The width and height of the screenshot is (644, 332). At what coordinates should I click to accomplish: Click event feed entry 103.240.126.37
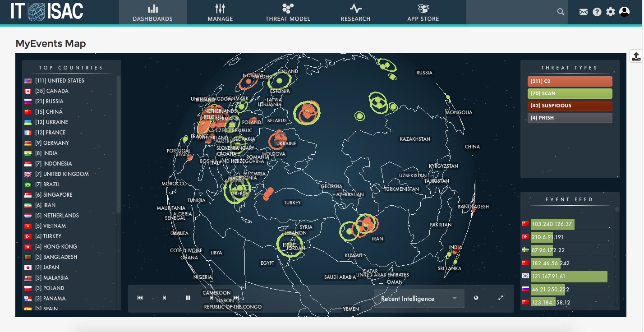coord(552,224)
